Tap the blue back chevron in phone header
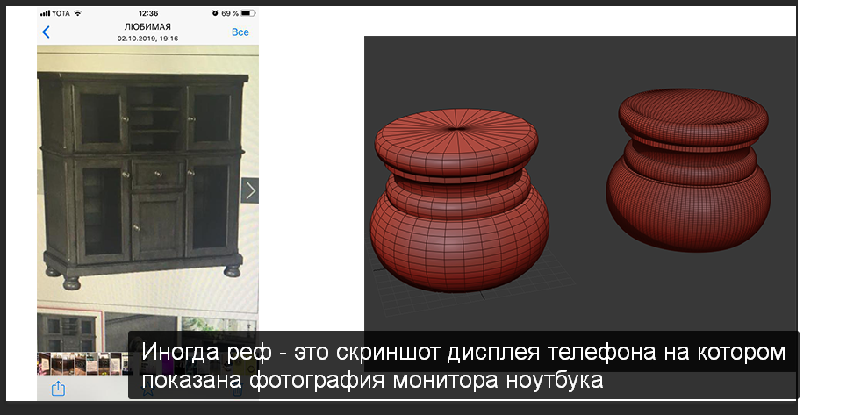This screenshot has width=868, height=415. pos(46,32)
